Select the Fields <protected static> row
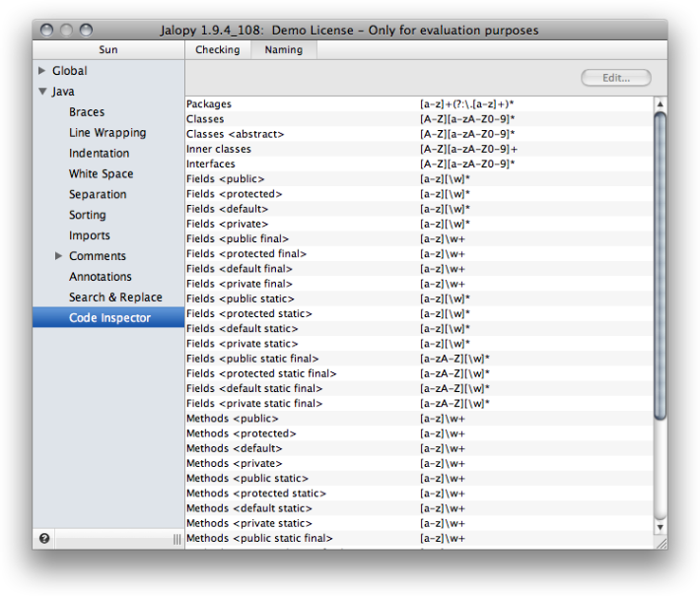 click(x=419, y=313)
